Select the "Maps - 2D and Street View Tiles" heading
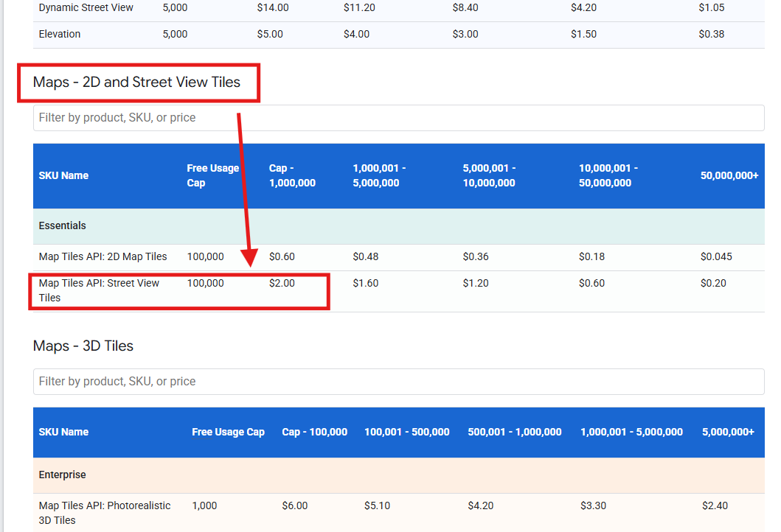The image size is (781, 532). 136,82
